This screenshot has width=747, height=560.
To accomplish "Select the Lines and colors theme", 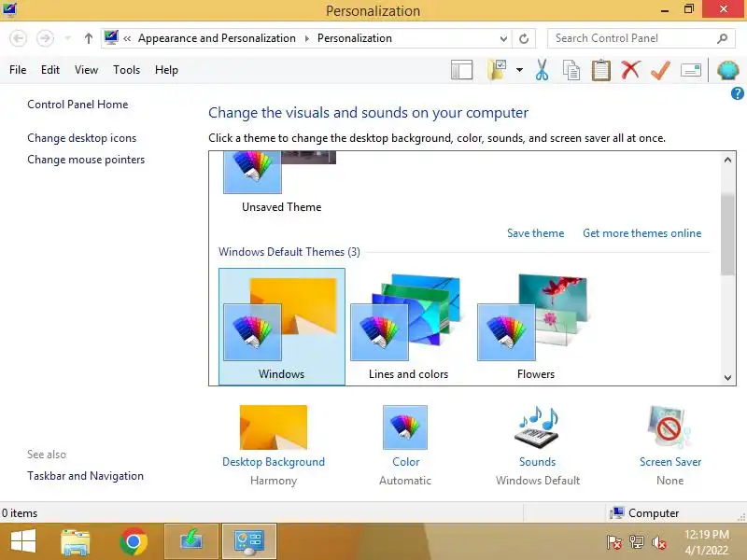I will point(408,327).
